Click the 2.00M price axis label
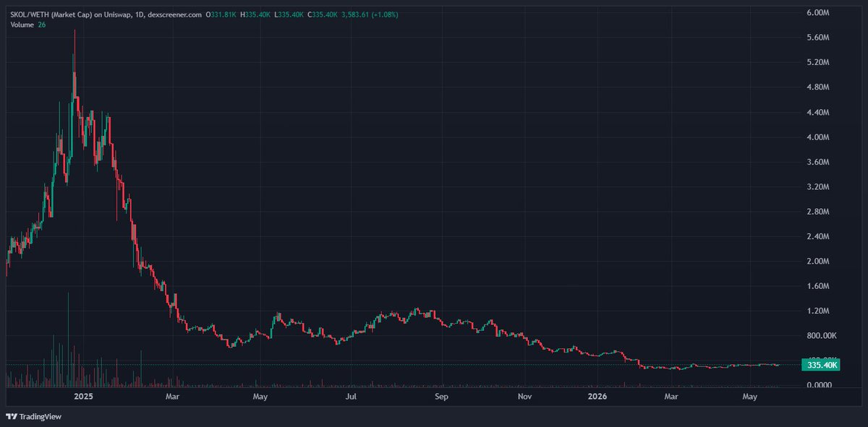The width and height of the screenshot is (868, 427). click(x=817, y=262)
